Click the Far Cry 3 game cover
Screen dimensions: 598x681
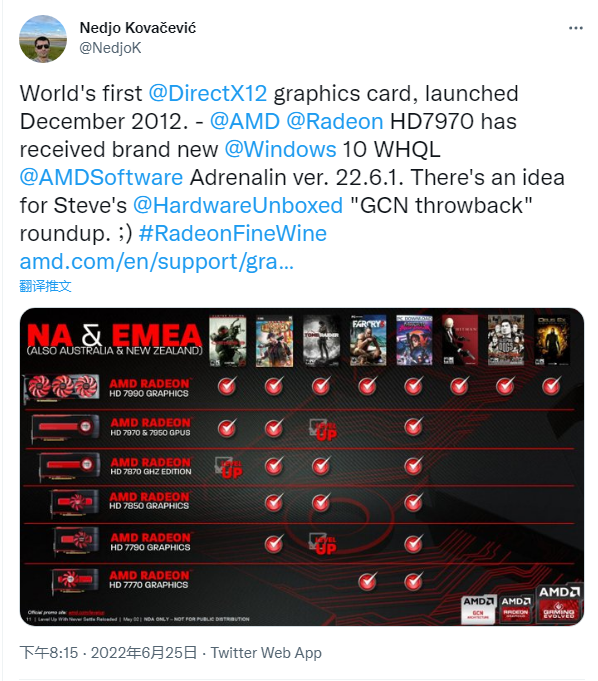click(x=368, y=340)
